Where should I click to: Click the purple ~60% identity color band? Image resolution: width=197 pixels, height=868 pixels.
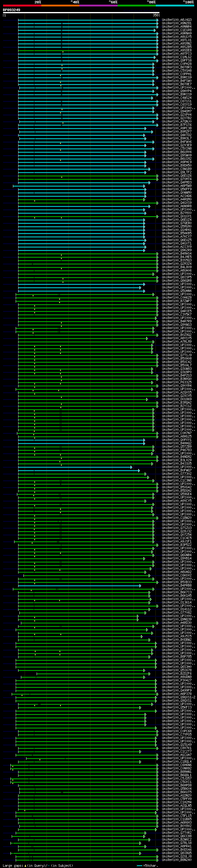point(98,6)
